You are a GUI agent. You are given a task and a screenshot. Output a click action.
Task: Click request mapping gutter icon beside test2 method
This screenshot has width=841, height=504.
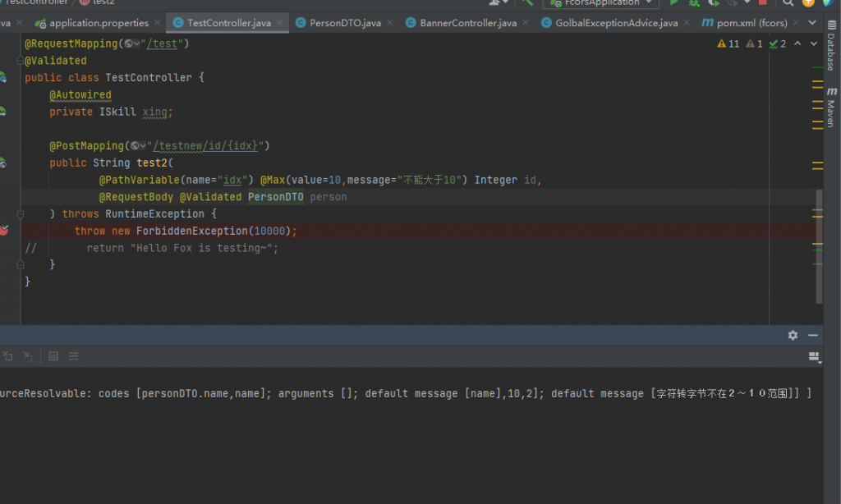[x=2, y=163]
